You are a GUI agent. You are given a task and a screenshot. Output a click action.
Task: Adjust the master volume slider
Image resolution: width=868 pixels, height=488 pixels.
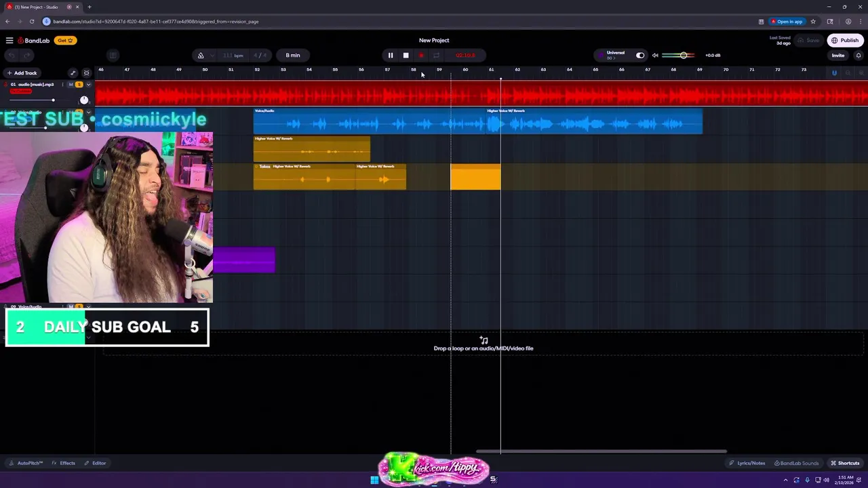pyautogui.click(x=680, y=56)
